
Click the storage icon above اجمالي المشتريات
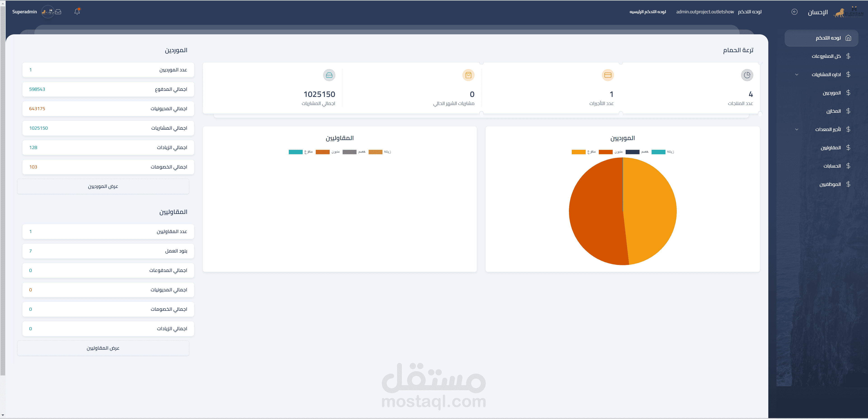(x=329, y=75)
